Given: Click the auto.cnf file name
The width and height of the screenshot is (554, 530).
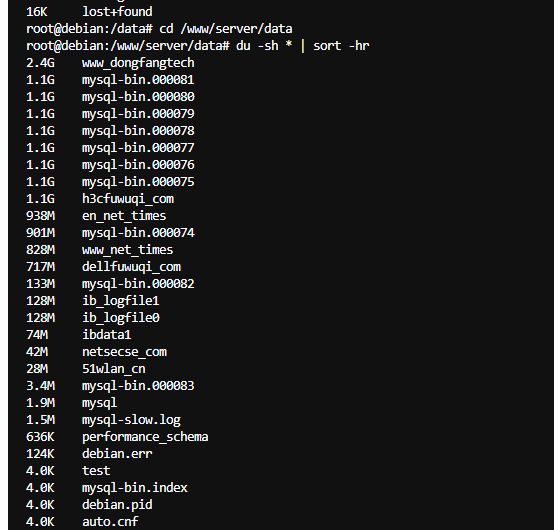Looking at the screenshot, I should click(110, 522).
